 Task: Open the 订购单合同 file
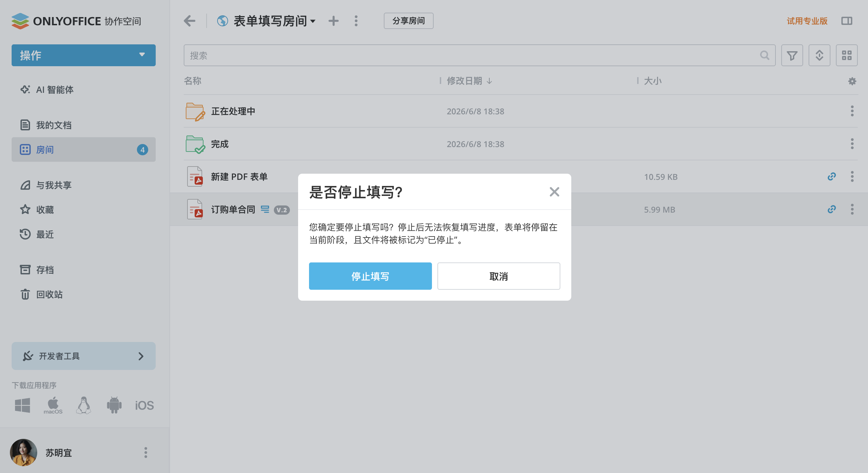[x=233, y=209]
